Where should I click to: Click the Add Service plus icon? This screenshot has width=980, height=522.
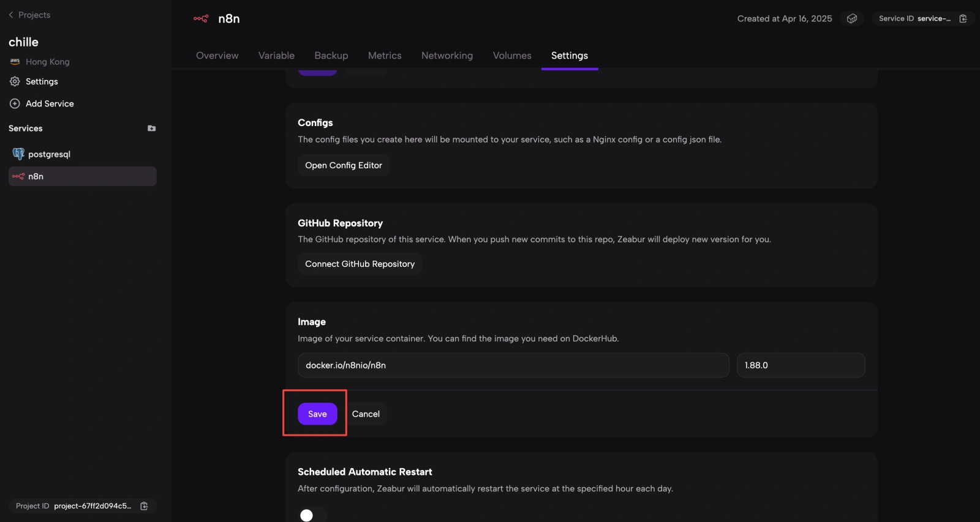pyautogui.click(x=15, y=103)
